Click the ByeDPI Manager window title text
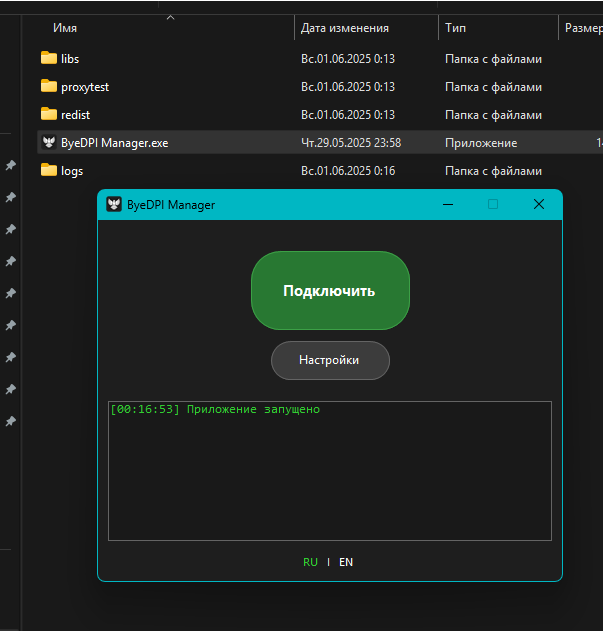This screenshot has height=631, width=603. 170,205
